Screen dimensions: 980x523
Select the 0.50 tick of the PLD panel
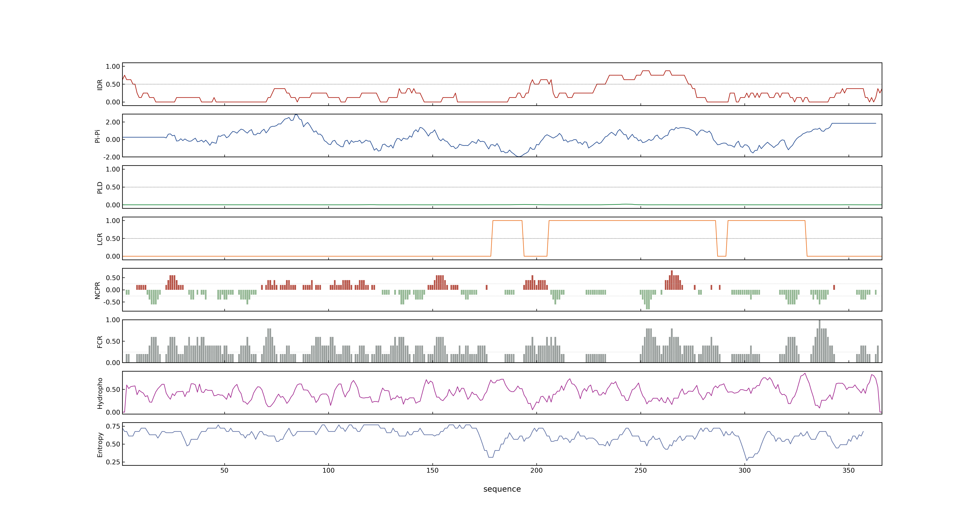[x=113, y=187]
